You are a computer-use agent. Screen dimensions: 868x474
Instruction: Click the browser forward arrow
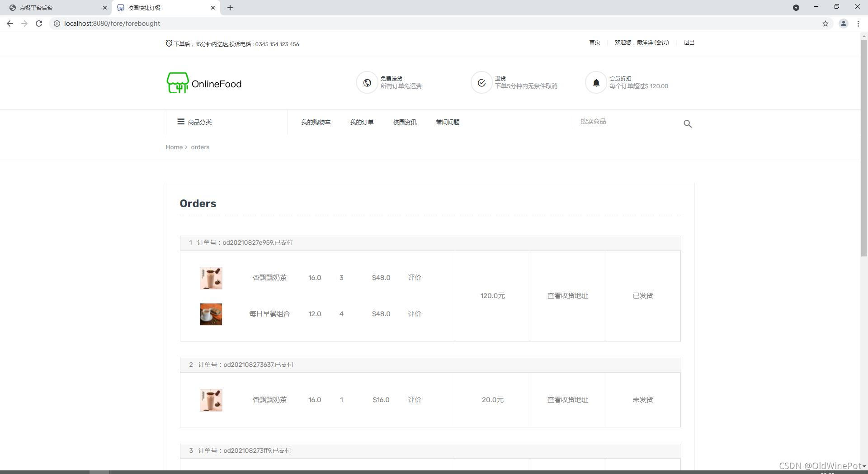tap(24, 24)
